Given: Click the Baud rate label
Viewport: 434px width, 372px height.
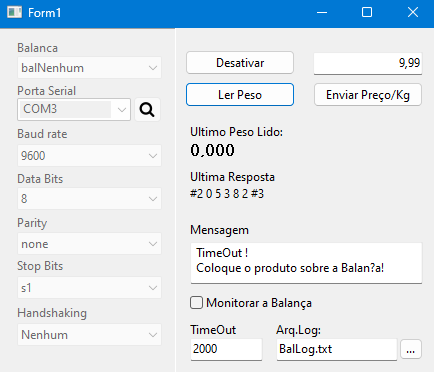Looking at the screenshot, I should 42,134.
